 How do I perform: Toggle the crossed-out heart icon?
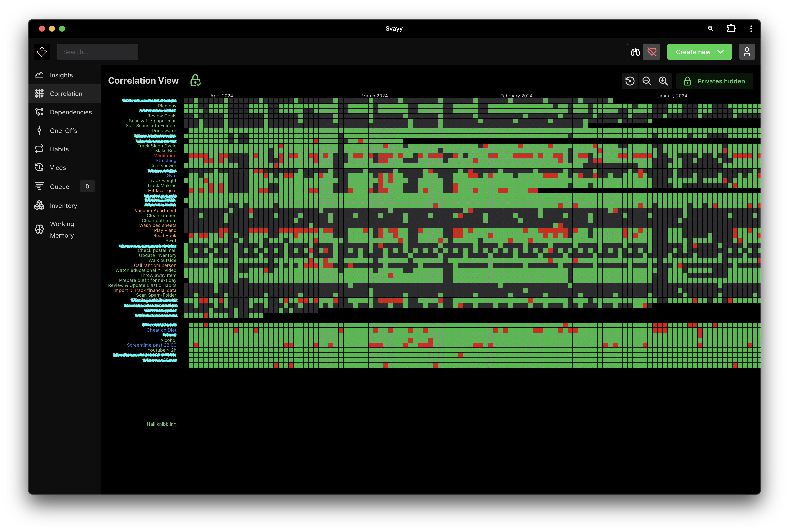pyautogui.click(x=652, y=52)
